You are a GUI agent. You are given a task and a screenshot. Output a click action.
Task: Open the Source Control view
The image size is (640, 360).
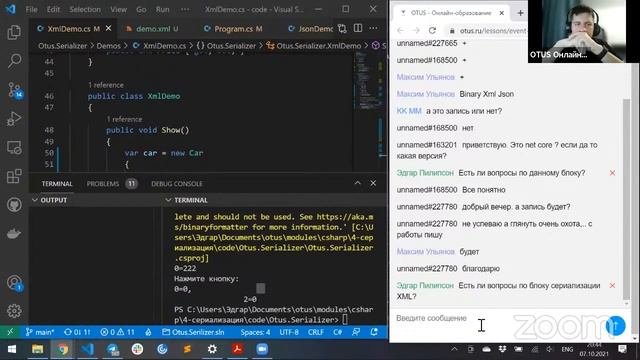pyautogui.click(x=15, y=90)
